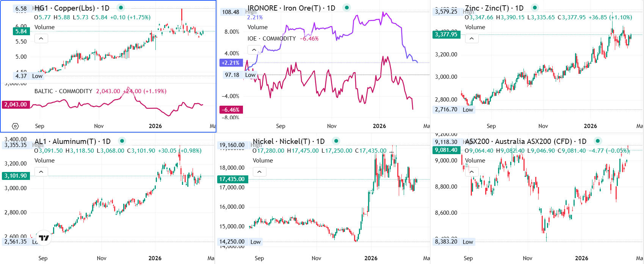Click the Aluminum chart market status dot

(122, 141)
